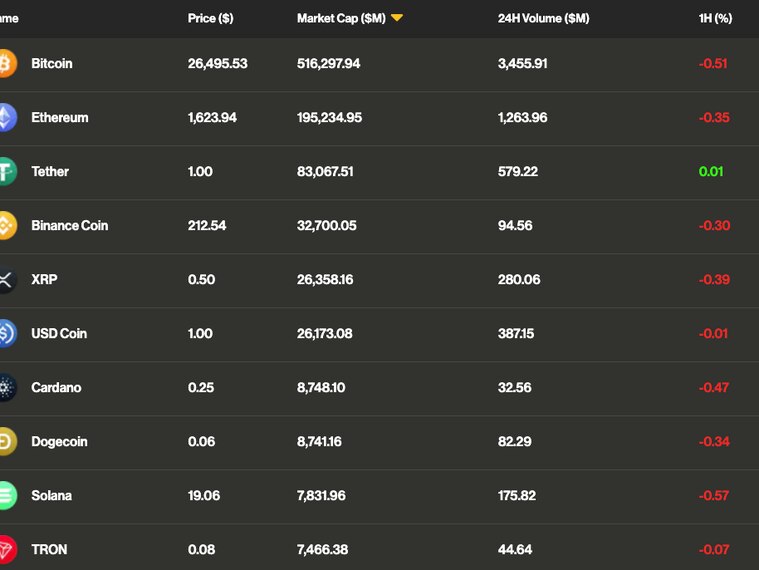759x570 pixels.
Task: Open the Binance Coin name link
Action: click(x=69, y=225)
